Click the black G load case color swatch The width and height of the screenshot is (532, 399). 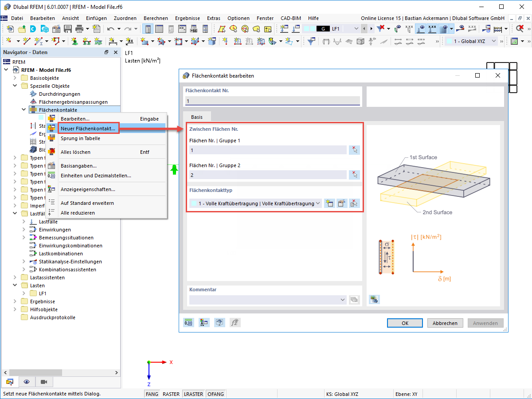[323, 29]
